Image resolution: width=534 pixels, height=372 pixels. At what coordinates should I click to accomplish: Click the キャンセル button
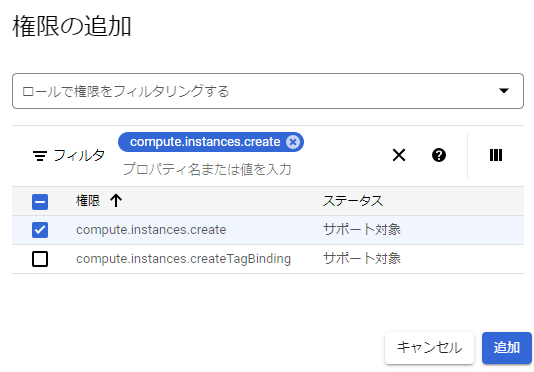[429, 347]
